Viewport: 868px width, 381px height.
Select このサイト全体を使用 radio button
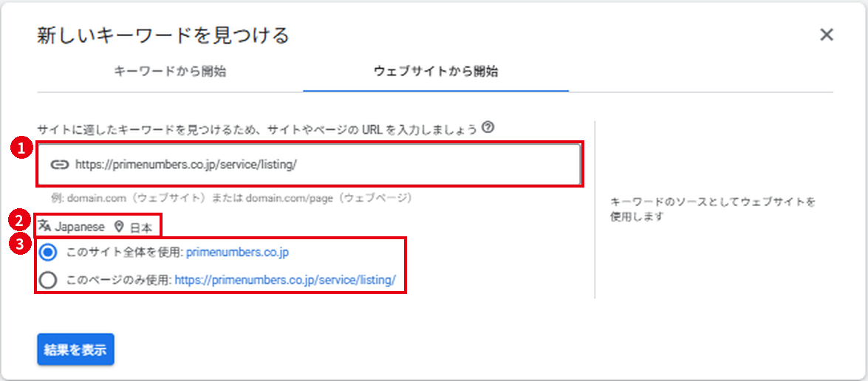(48, 253)
